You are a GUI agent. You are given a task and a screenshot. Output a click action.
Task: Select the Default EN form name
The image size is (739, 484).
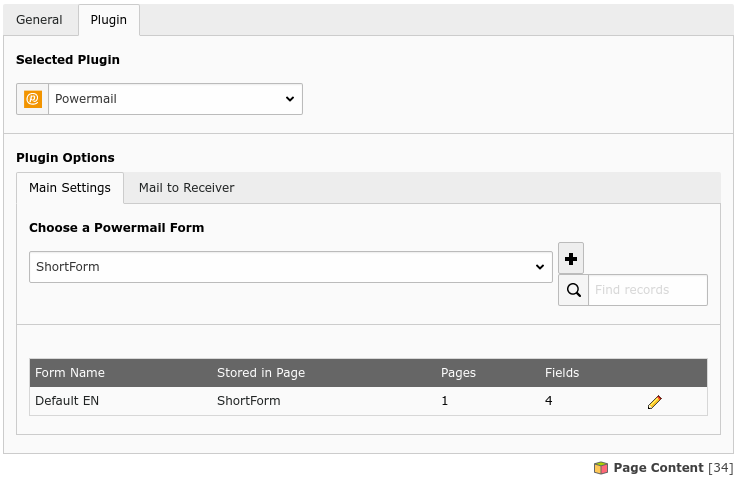pyautogui.click(x=67, y=401)
